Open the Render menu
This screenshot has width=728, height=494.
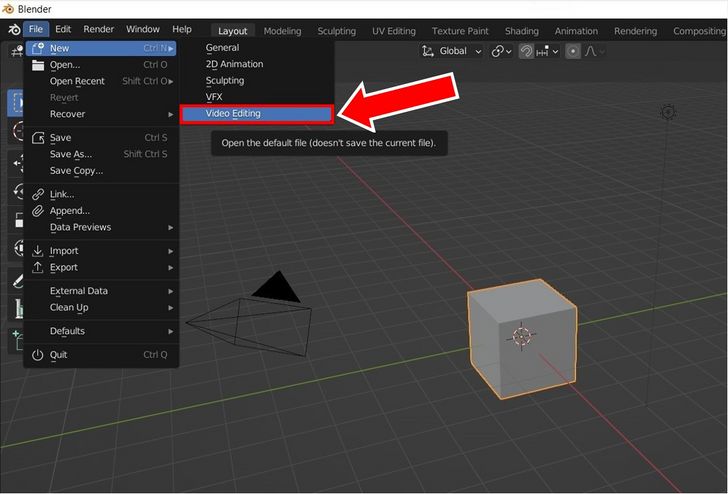98,29
